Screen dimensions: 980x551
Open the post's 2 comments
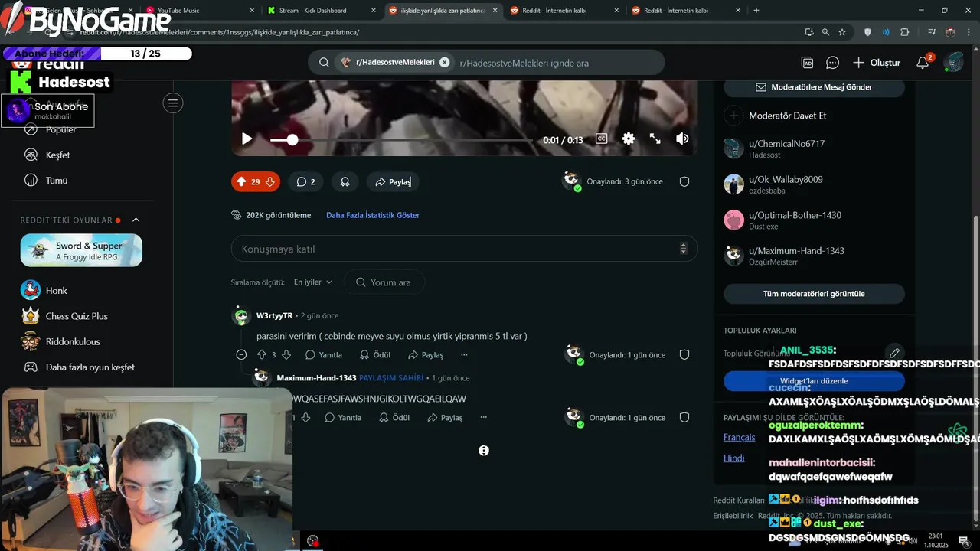tap(305, 181)
